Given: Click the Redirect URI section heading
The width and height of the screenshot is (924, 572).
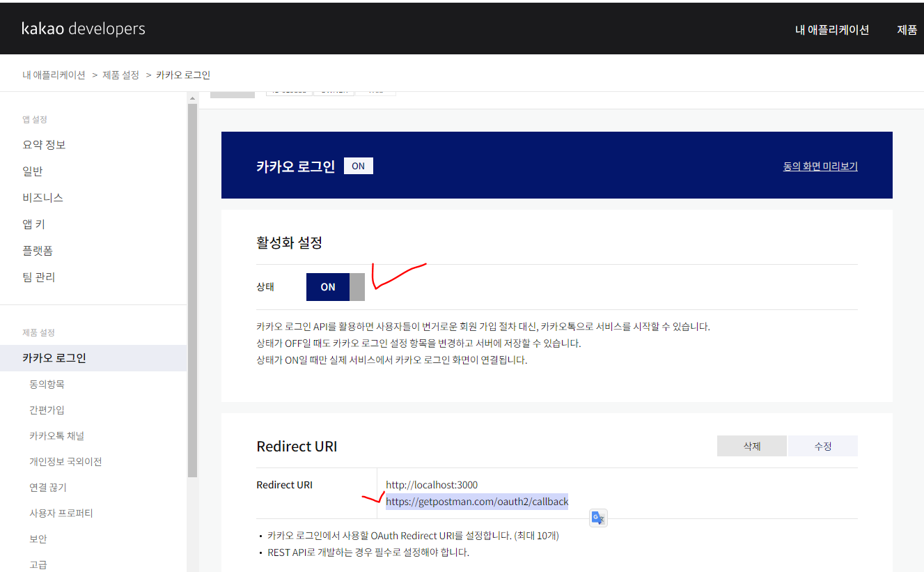Looking at the screenshot, I should pyautogui.click(x=297, y=447).
